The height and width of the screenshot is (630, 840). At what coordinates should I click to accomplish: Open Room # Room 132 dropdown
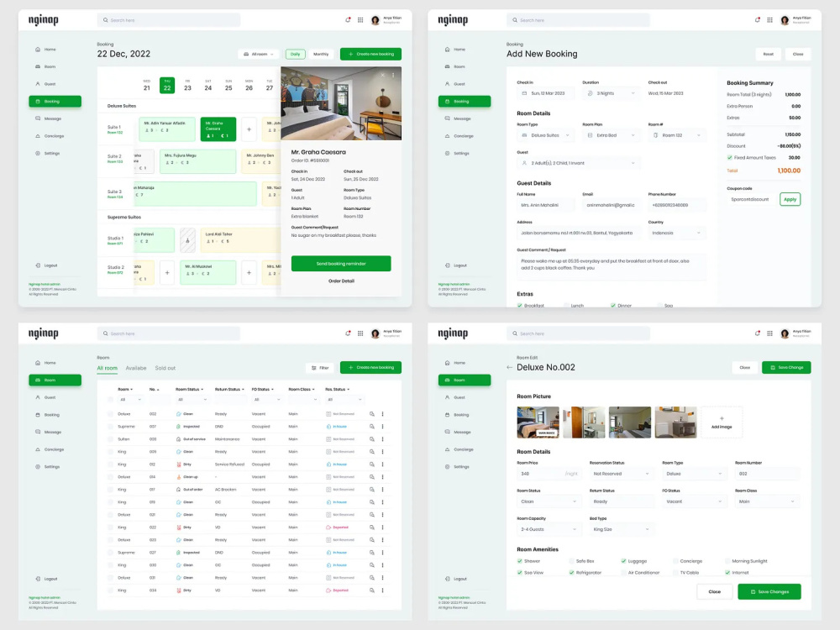677,135
